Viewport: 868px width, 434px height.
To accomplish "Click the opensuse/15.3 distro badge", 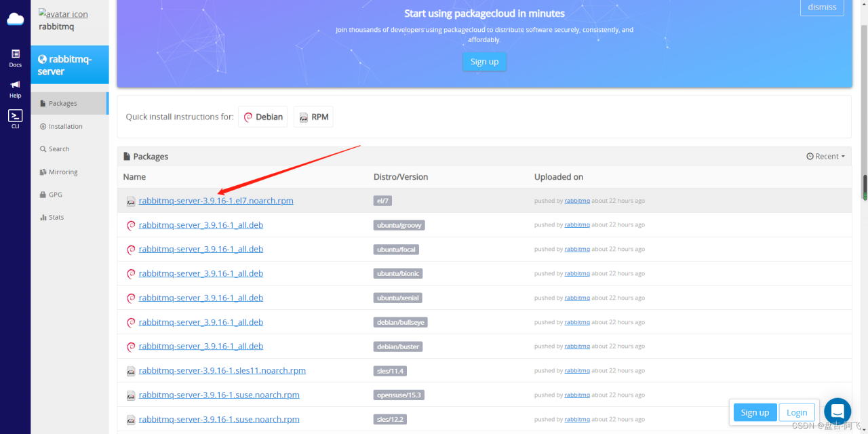I will pyautogui.click(x=399, y=395).
